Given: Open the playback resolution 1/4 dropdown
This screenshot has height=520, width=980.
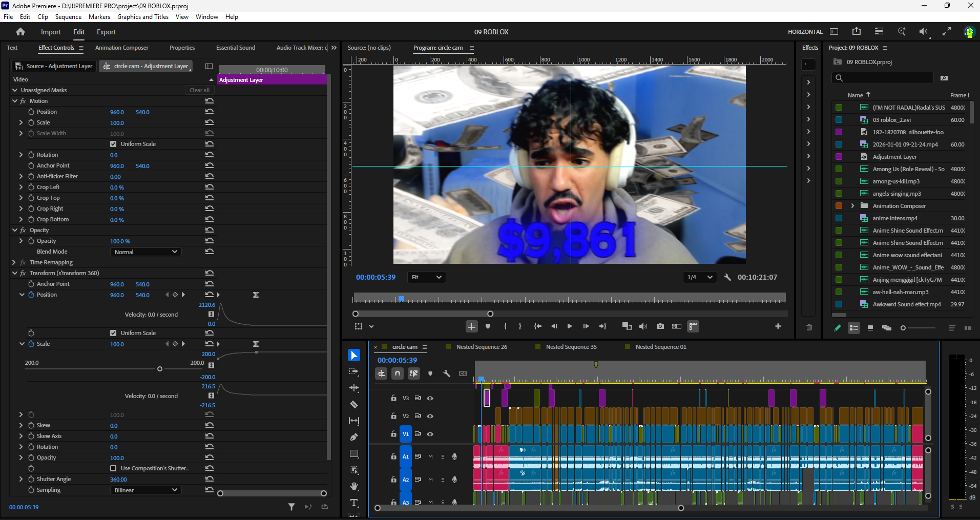Looking at the screenshot, I should 700,277.
